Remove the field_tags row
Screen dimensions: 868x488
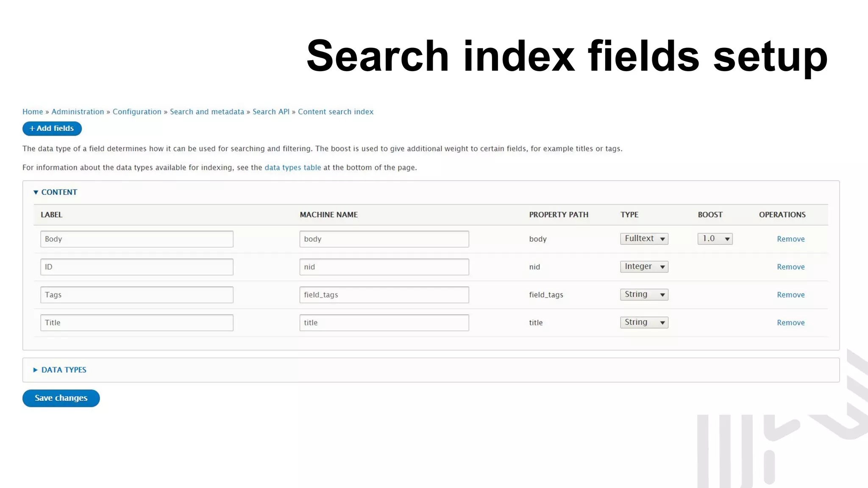(x=790, y=295)
